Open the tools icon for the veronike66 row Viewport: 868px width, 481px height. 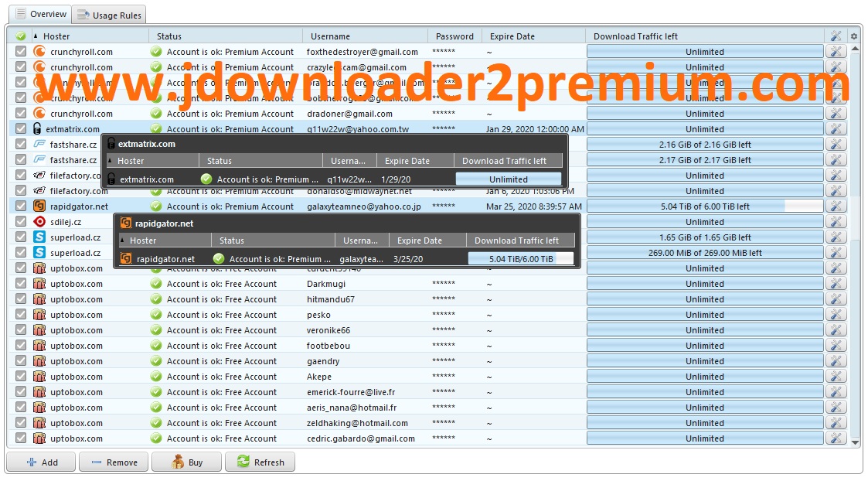tap(836, 330)
